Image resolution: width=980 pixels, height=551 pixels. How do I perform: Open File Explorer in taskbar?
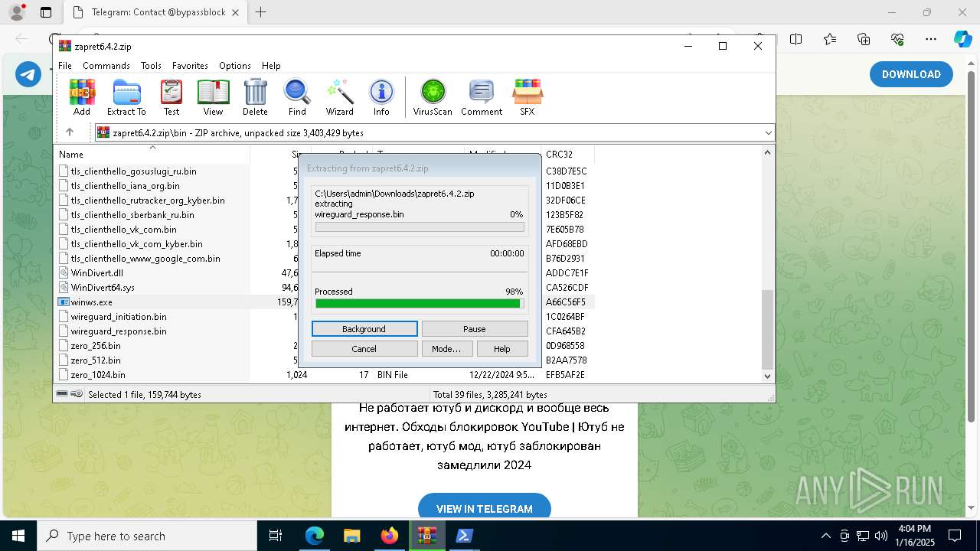[x=351, y=536]
